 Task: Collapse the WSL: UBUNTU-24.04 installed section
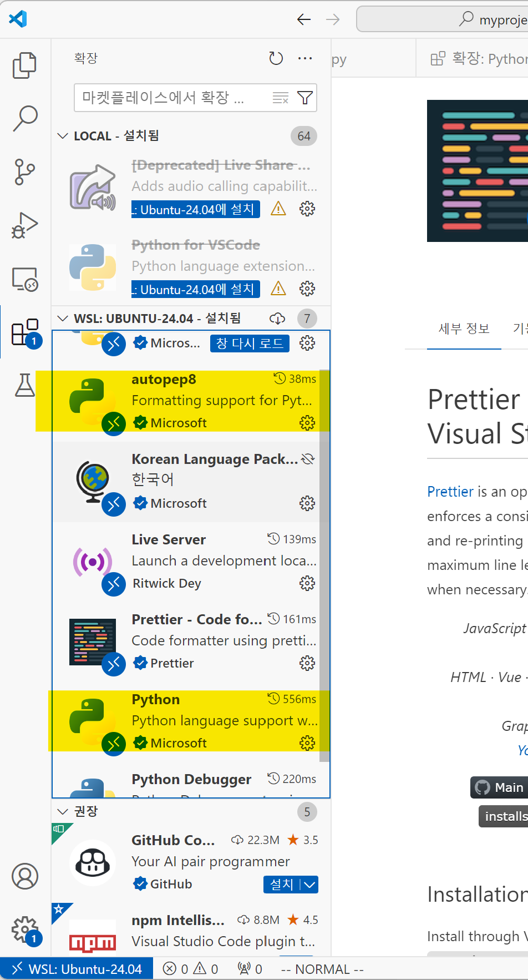click(x=63, y=319)
